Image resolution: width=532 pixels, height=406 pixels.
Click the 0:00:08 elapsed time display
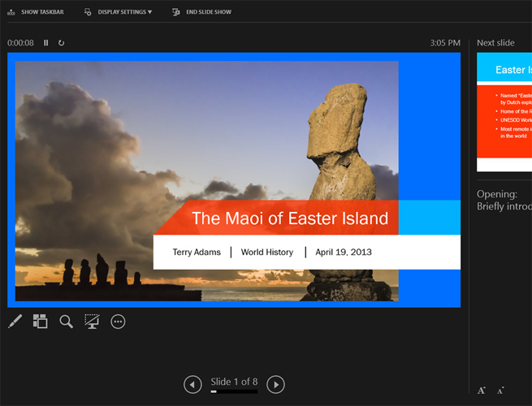[21, 43]
